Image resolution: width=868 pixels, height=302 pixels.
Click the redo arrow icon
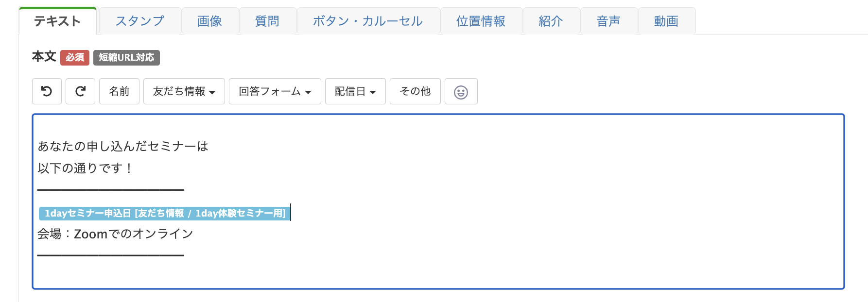pyautogui.click(x=80, y=91)
